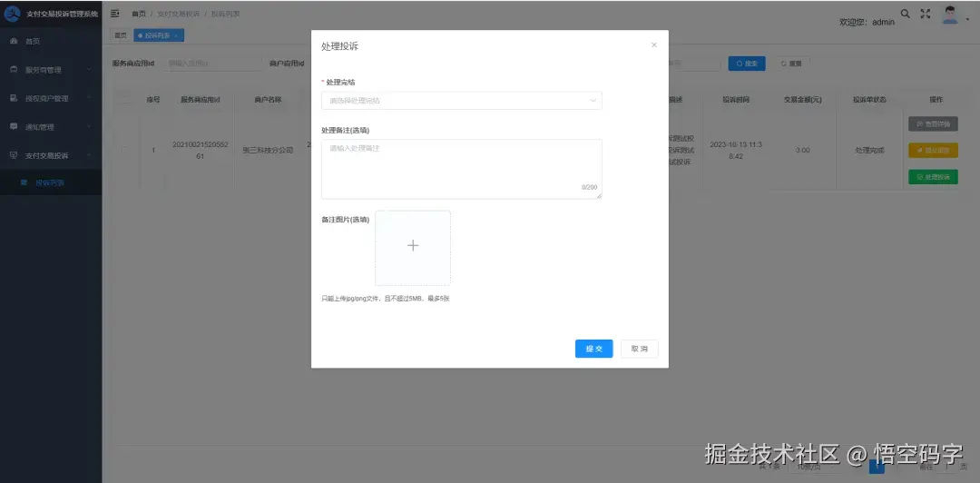Click the 首页 breadcrumb link

click(x=138, y=14)
